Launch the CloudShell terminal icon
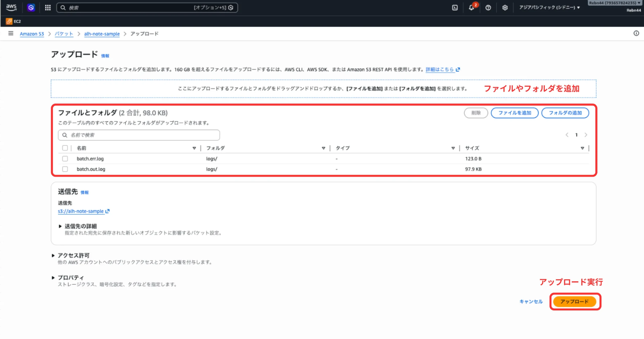Viewport: 644px width, 339px height. pos(455,8)
